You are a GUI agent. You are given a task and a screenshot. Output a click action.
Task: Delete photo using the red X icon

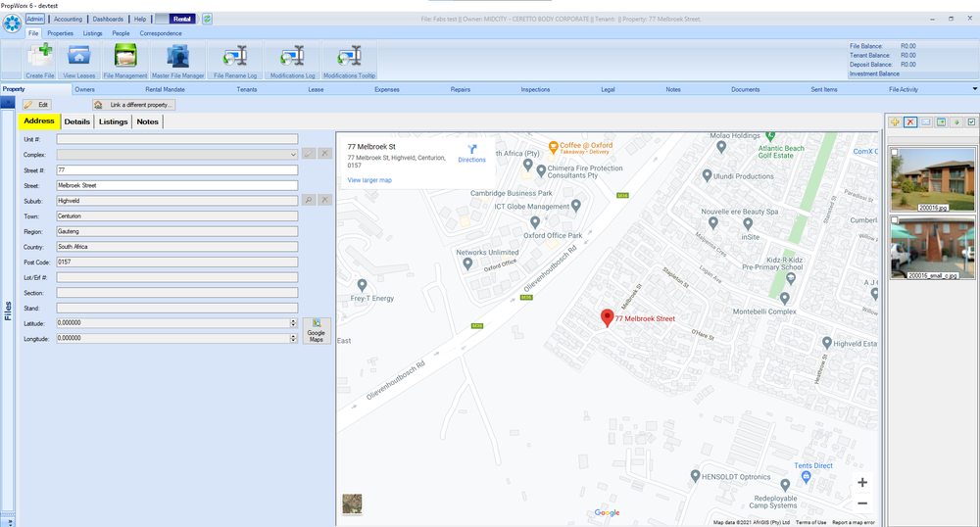[910, 122]
